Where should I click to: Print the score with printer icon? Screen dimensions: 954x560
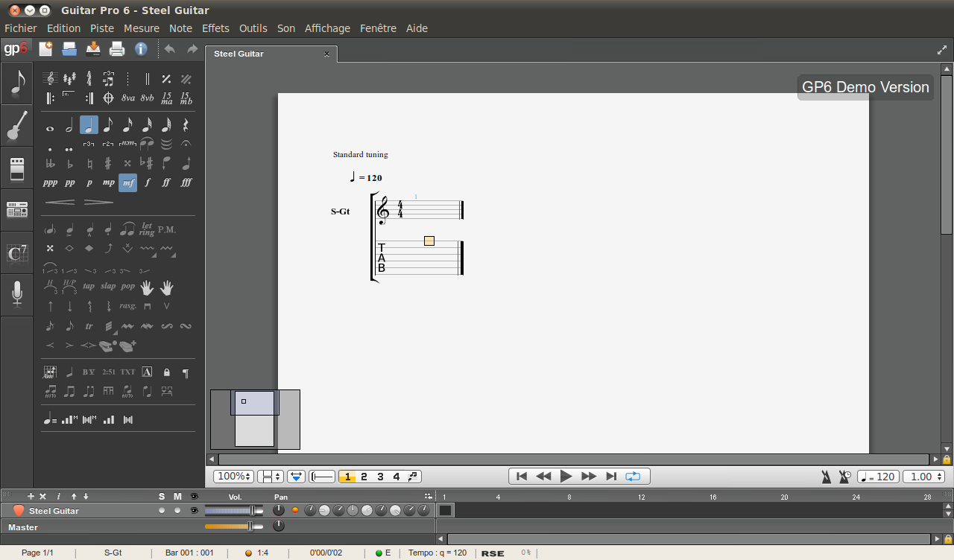tap(117, 49)
